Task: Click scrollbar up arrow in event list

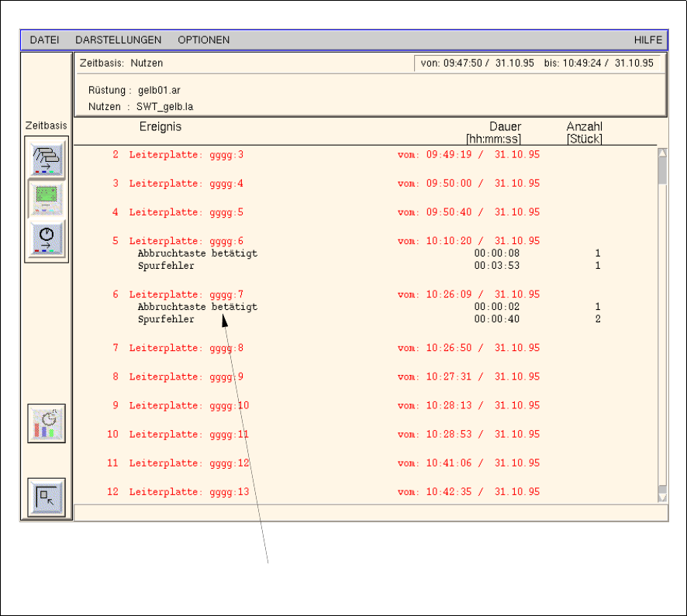Action: coord(662,153)
